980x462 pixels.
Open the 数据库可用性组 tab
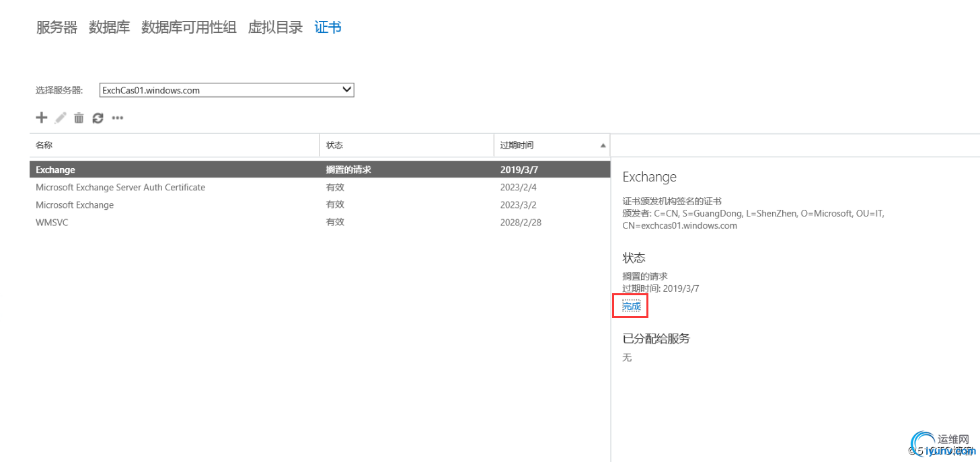[189, 28]
